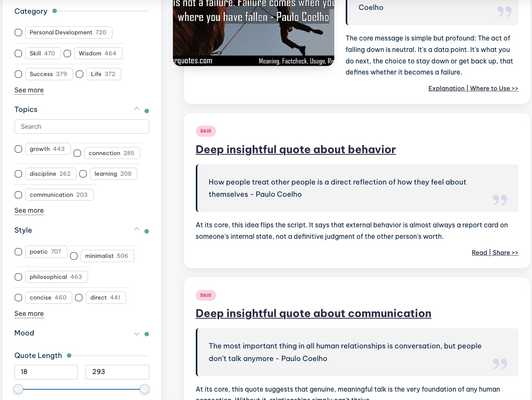Enable the growth topic filter
This screenshot has width=532, height=400.
18,149
